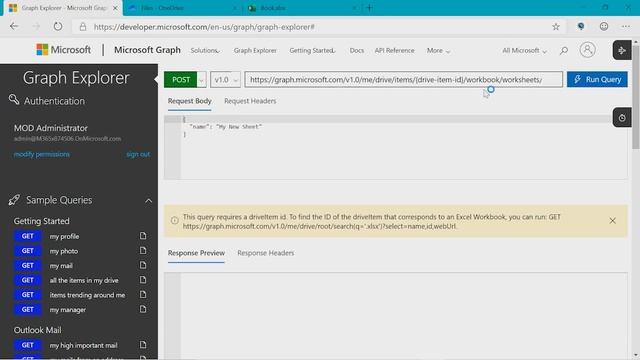Open the v1.0 API version dropdown

(x=225, y=80)
